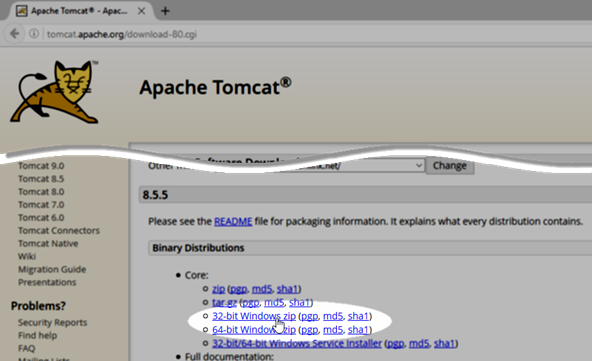Close the Apache Tomcat browser tab

[x=141, y=11]
